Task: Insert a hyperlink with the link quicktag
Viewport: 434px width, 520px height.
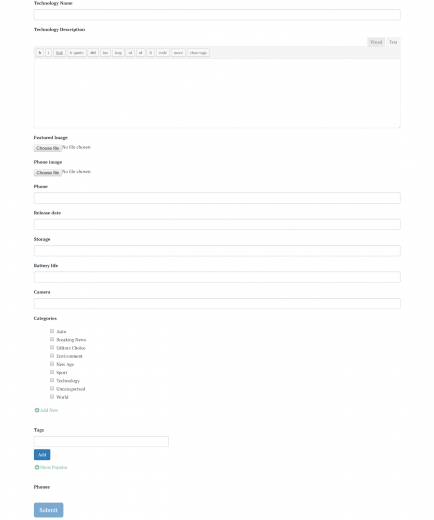Action: (x=59, y=53)
